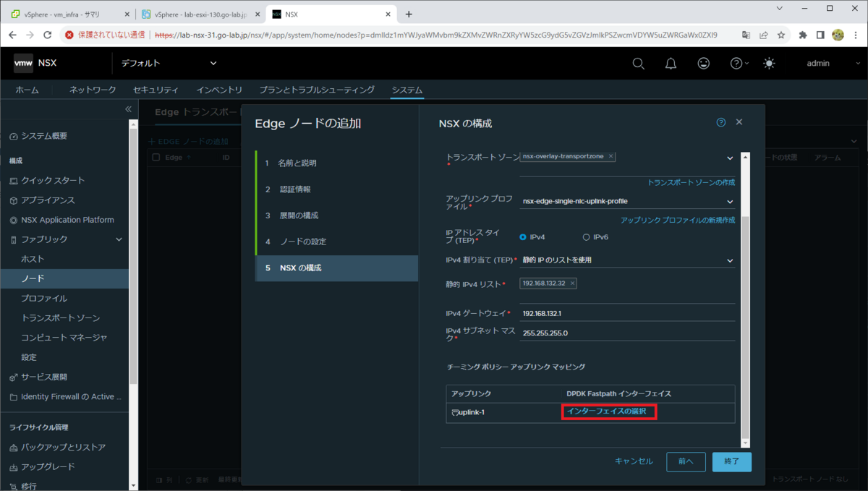Open the browser extensions puzzle icon

(803, 35)
